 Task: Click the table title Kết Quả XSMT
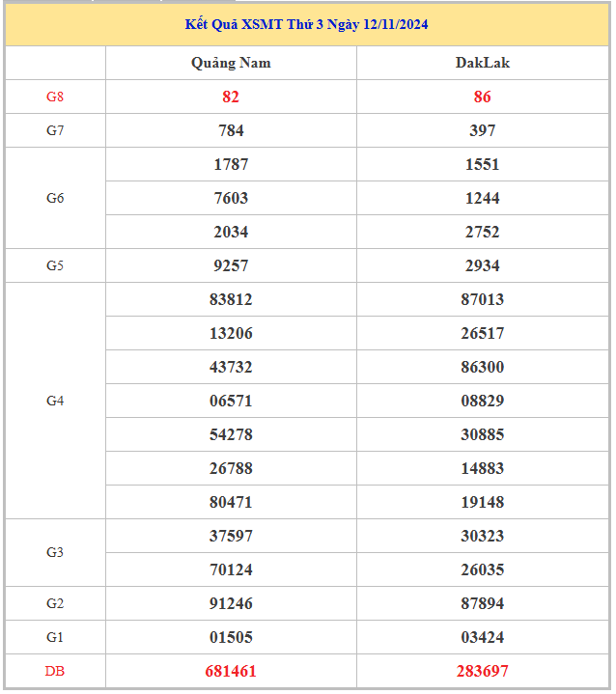coord(306,24)
